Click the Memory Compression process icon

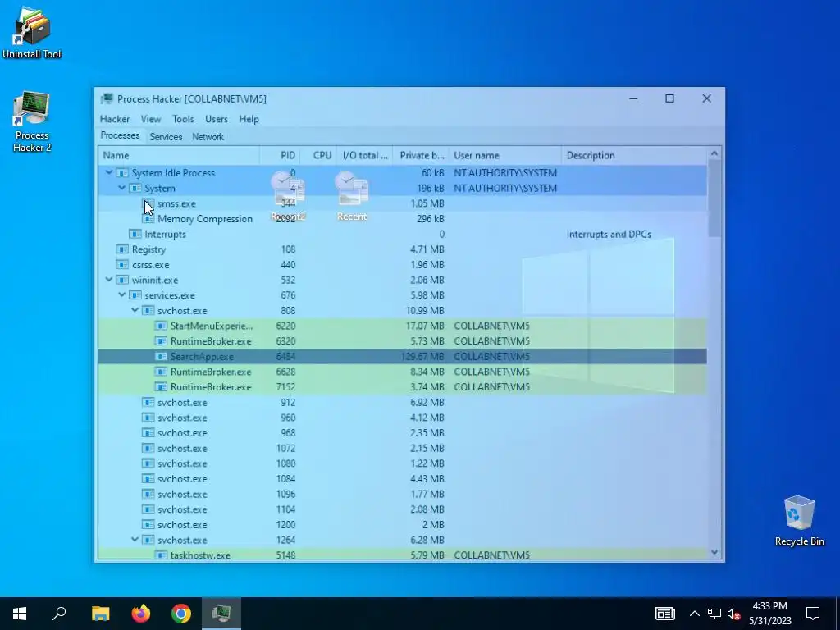tap(148, 219)
